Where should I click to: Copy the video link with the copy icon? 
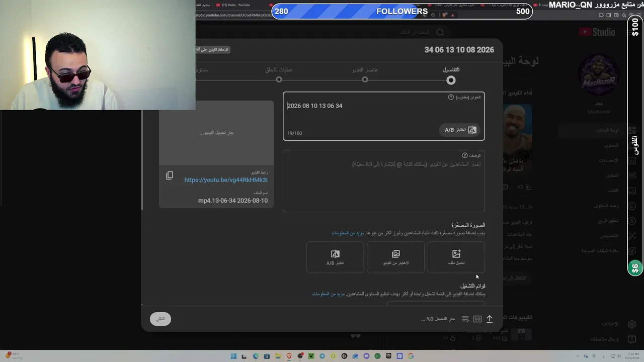170,175
